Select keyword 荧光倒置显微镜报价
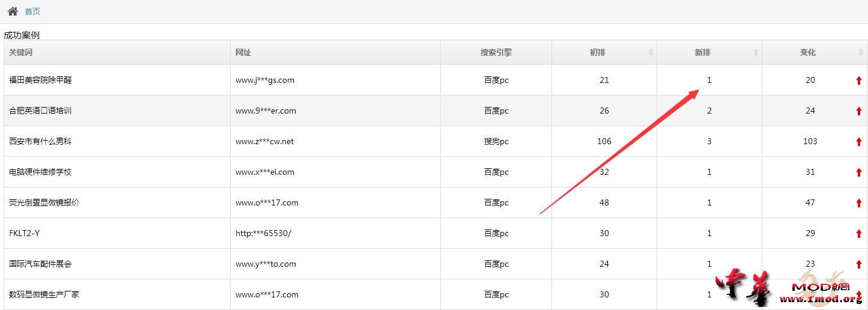This screenshot has width=868, height=310. 44,202
